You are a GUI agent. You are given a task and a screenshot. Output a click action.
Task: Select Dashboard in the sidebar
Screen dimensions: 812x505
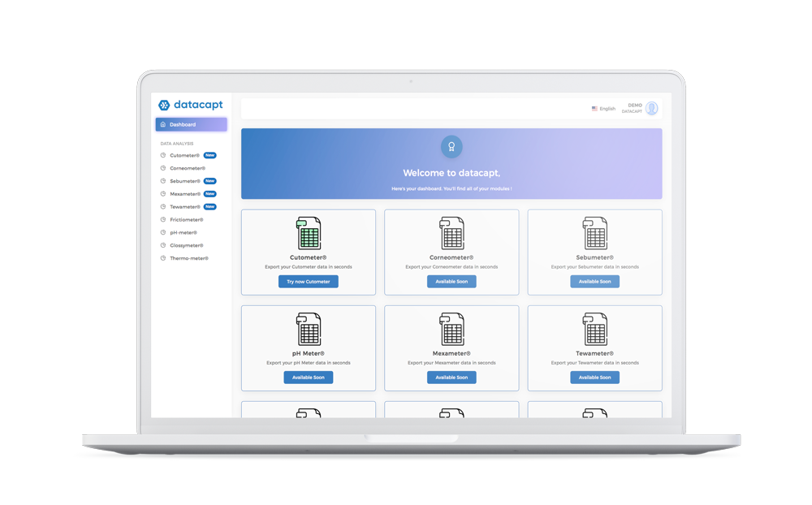(191, 124)
